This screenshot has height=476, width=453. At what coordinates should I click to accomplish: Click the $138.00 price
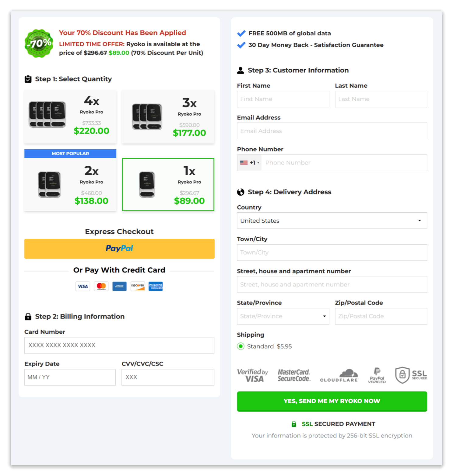pyautogui.click(x=91, y=201)
